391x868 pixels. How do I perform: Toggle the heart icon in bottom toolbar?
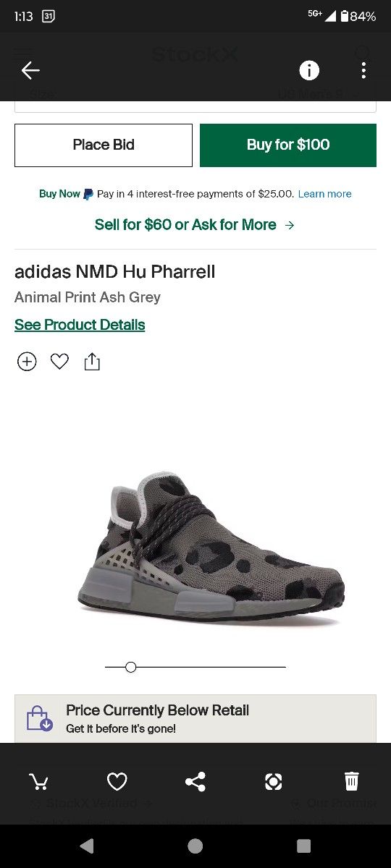click(x=117, y=781)
